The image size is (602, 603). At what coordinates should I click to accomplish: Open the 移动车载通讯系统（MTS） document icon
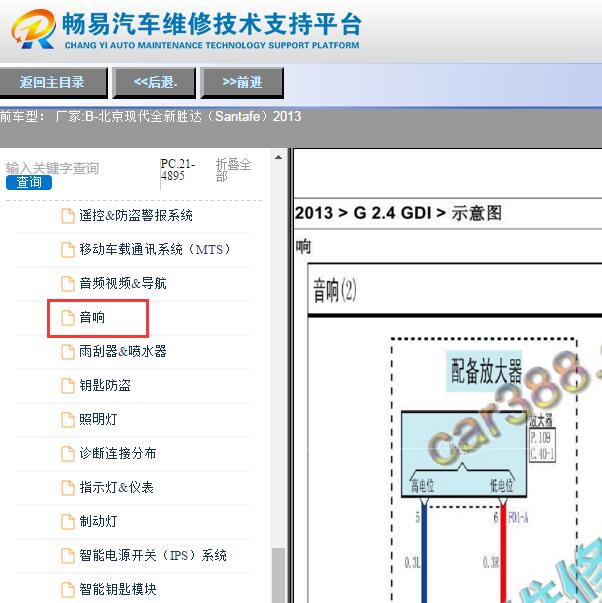click(x=68, y=250)
